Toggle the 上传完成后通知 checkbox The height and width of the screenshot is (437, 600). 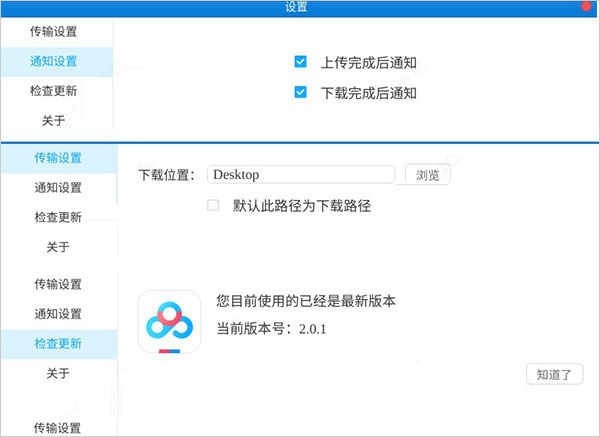click(x=300, y=62)
